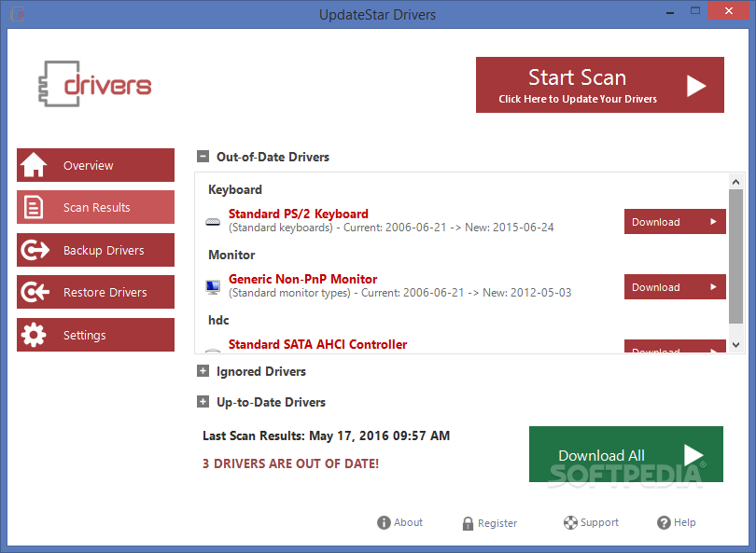
Task: Click the app icon in title bar
Action: 18,14
